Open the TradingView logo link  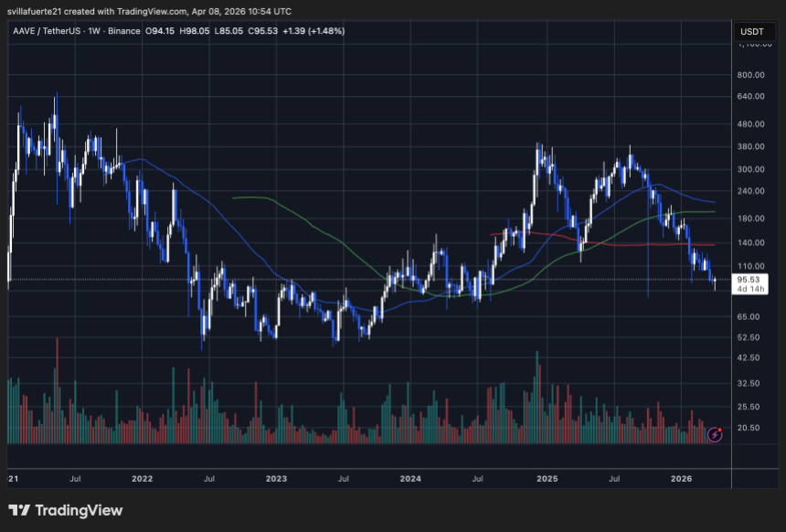pyautogui.click(x=64, y=511)
